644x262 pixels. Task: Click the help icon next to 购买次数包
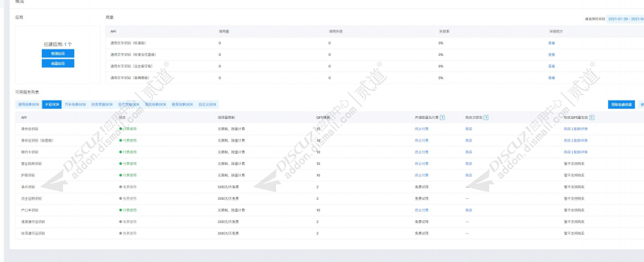tap(486, 118)
